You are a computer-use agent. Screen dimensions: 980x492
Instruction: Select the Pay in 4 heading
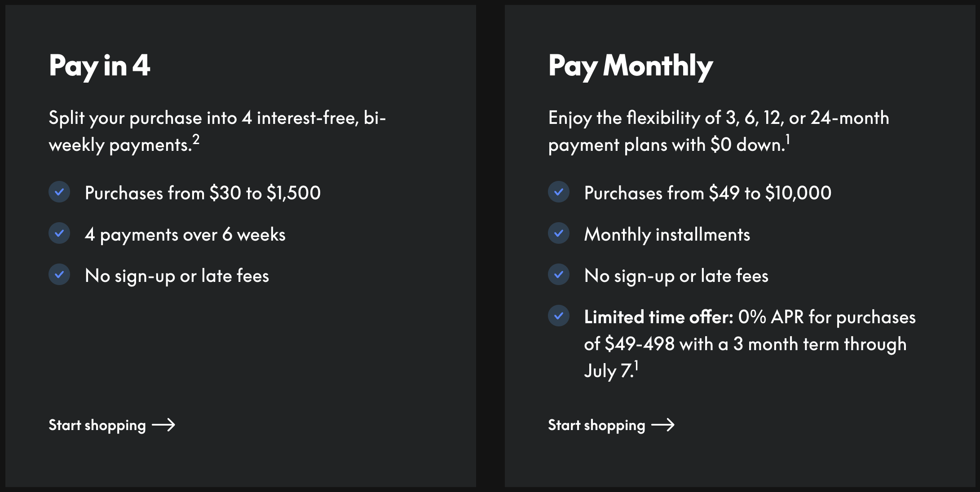[99, 66]
